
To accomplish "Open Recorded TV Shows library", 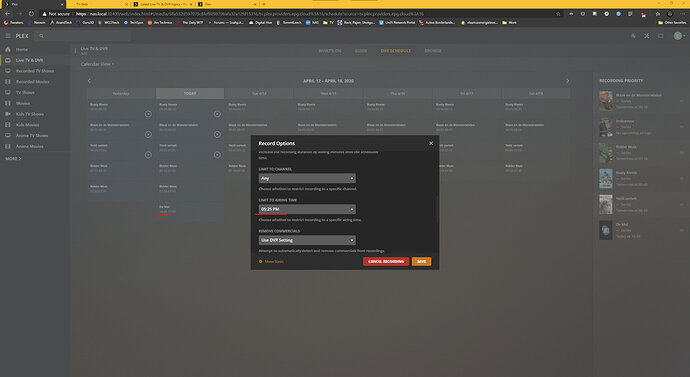I will click(x=35, y=71).
